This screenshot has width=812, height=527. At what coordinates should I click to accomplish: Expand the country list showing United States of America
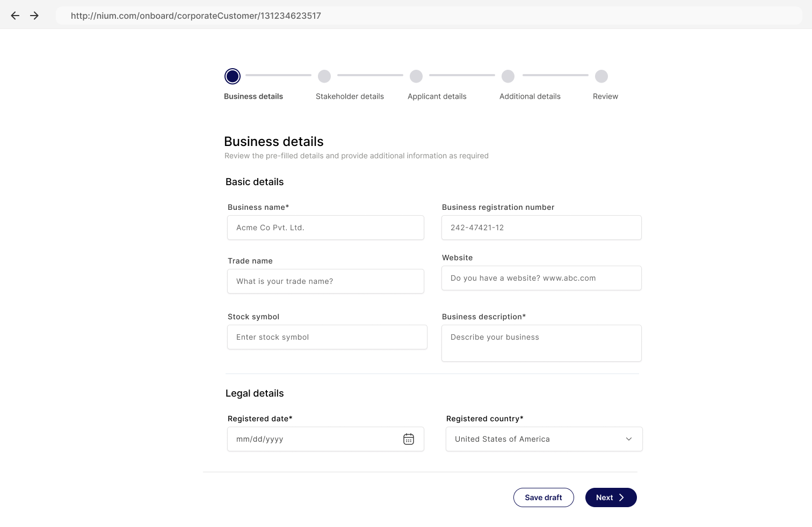click(543, 439)
